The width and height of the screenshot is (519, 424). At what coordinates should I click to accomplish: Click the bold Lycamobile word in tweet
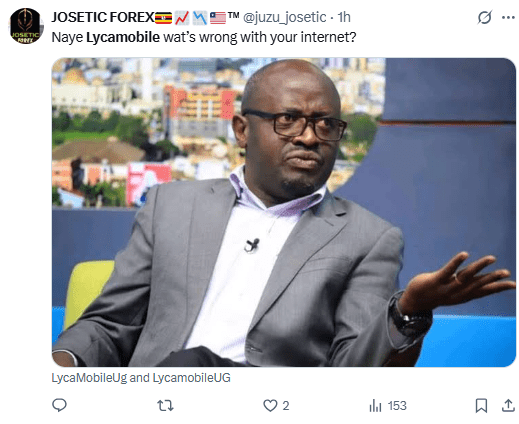123,37
